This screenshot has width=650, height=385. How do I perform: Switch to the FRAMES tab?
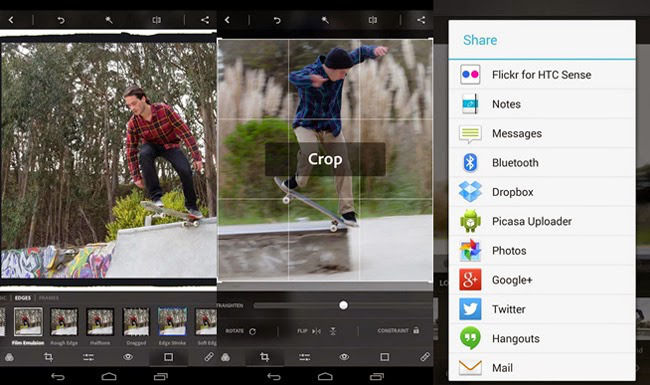49,298
